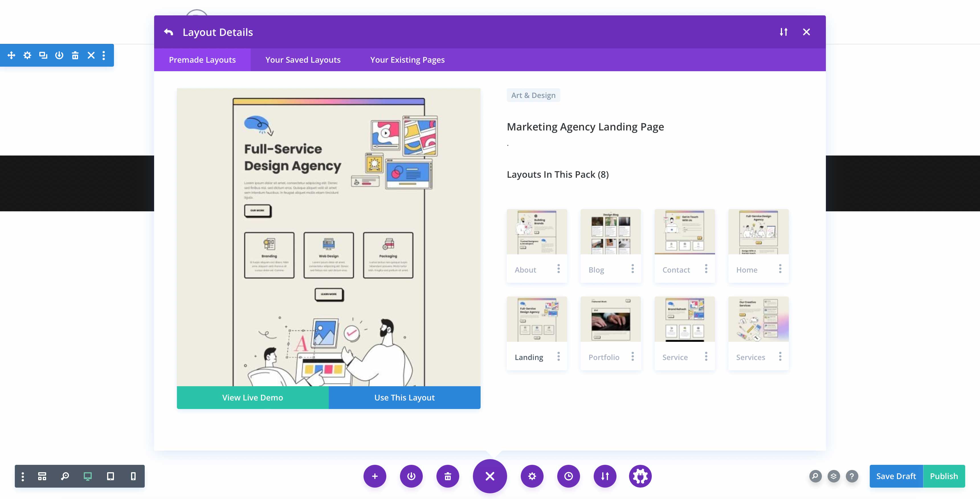Open the portability icon in the Layout Details header
This screenshot has width=980, height=499.
coord(783,32)
